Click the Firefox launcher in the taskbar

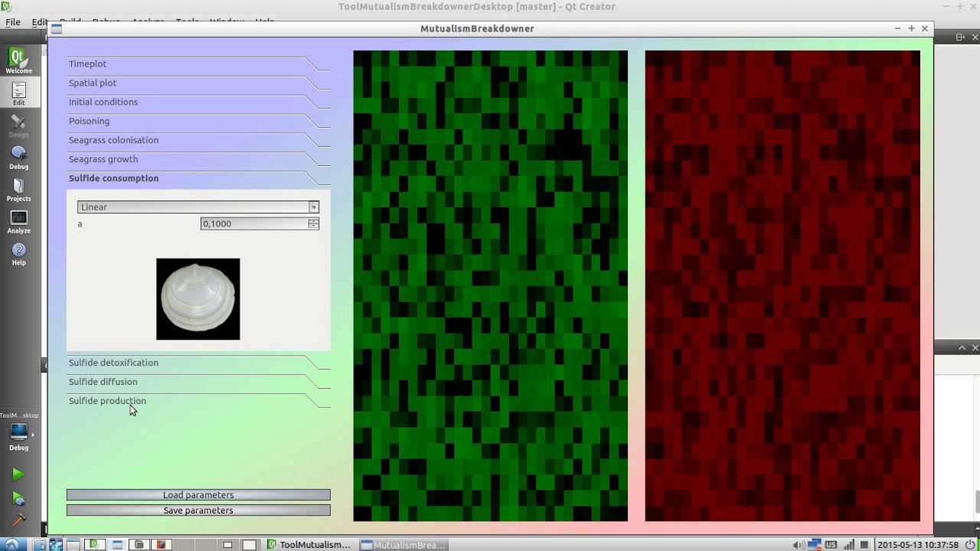click(x=161, y=545)
